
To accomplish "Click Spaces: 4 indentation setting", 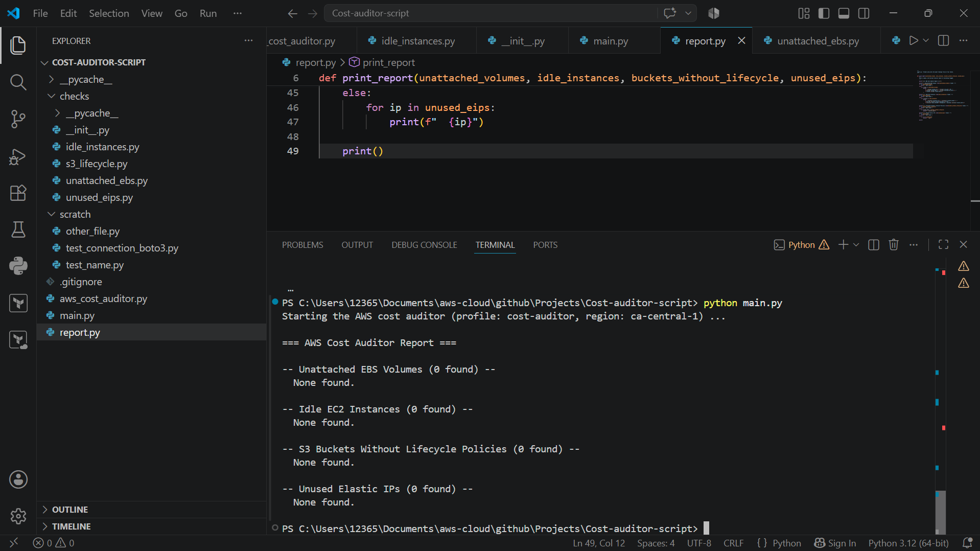I will tap(656, 543).
